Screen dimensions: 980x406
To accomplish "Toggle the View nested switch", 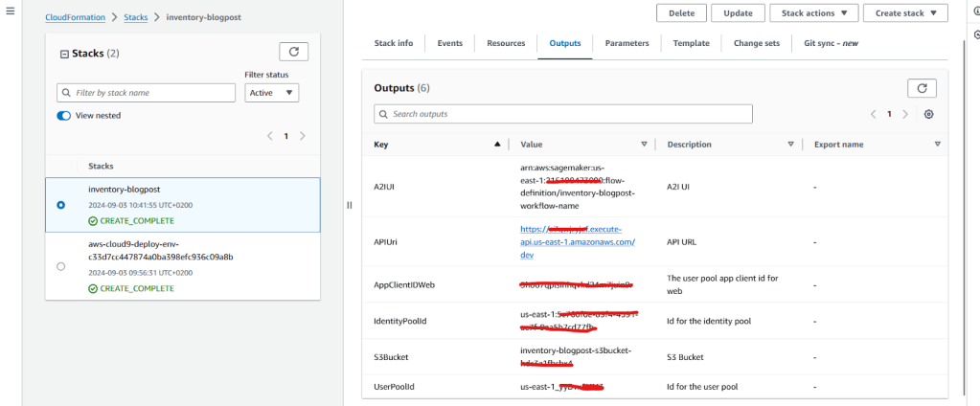I will coord(64,116).
